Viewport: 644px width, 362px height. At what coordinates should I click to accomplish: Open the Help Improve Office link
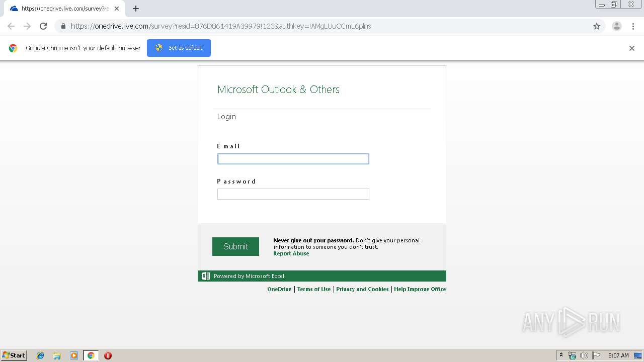(x=420, y=289)
